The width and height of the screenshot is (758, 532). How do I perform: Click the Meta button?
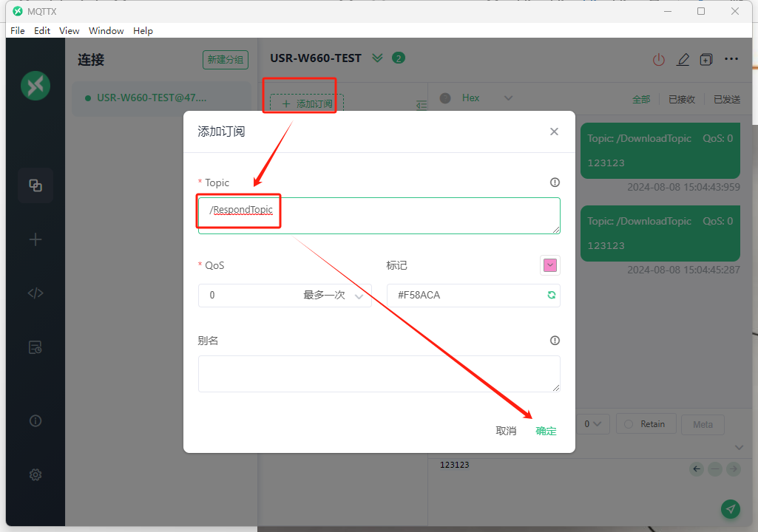pos(703,425)
